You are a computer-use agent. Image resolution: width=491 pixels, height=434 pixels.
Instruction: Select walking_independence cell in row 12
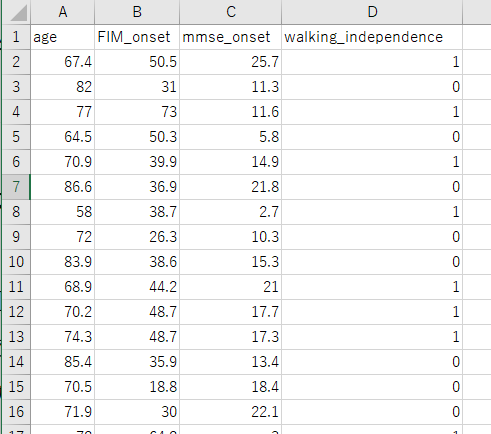pyautogui.click(x=372, y=312)
